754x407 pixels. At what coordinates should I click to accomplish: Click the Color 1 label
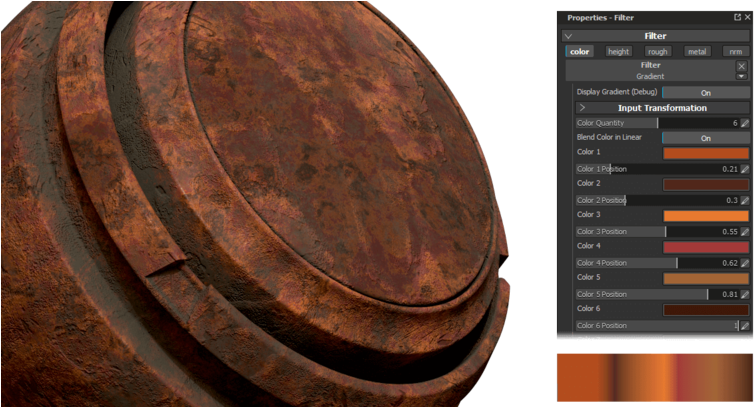pos(589,152)
